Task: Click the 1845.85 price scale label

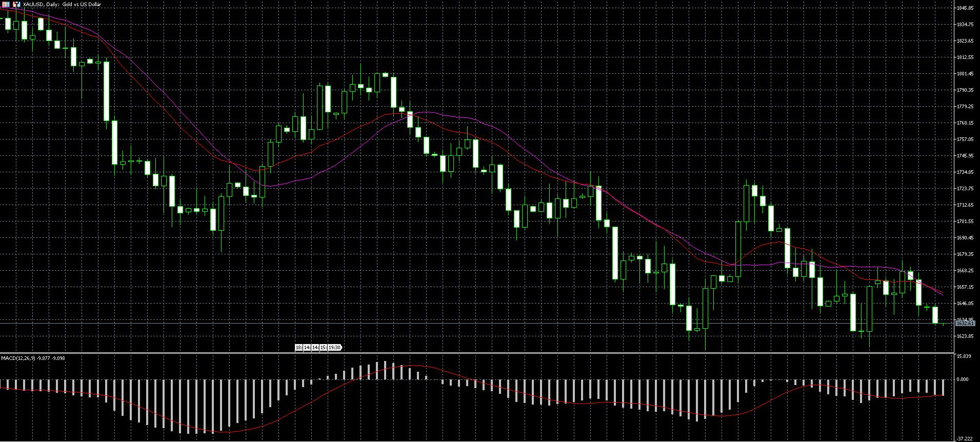Action: (x=965, y=8)
